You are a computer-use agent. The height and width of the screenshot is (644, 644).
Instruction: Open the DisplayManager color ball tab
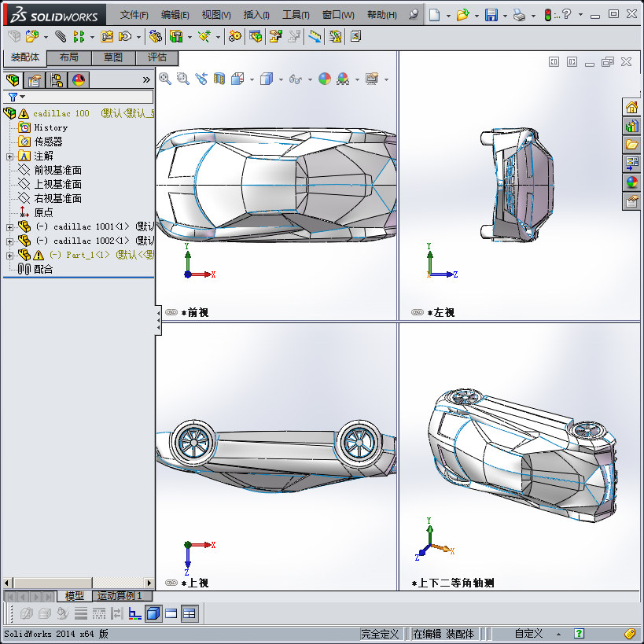coord(79,80)
